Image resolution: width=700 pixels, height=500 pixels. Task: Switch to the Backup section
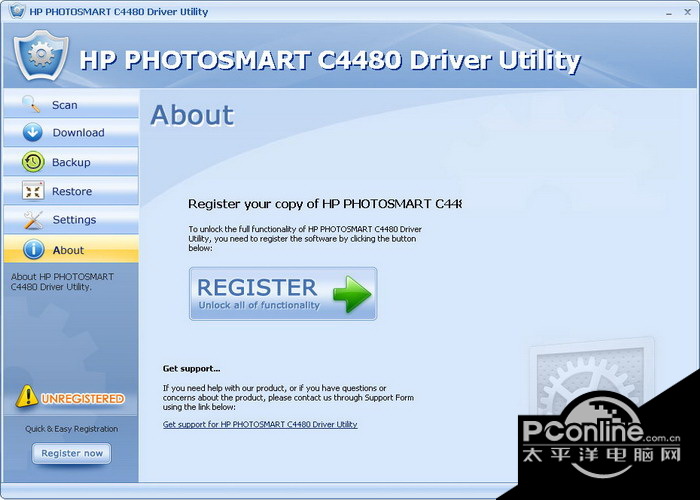[x=71, y=162]
